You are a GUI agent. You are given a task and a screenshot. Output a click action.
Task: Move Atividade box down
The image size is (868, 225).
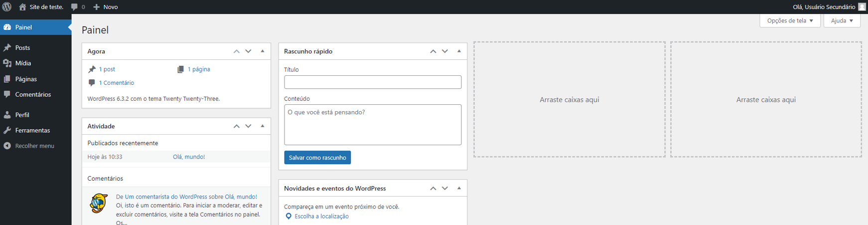click(x=248, y=126)
